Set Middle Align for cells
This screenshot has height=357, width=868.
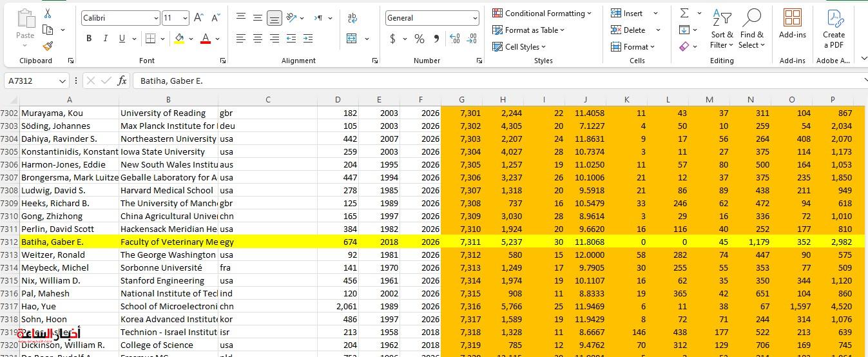pyautogui.click(x=258, y=18)
